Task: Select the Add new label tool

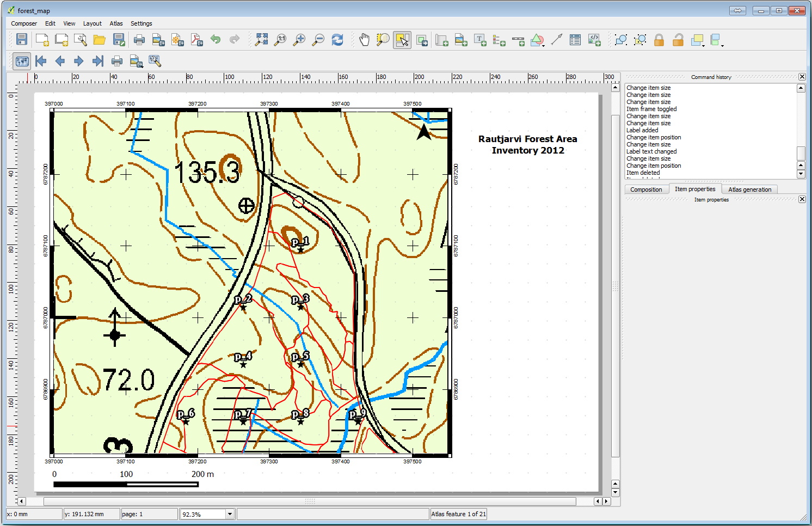Action: coord(481,39)
